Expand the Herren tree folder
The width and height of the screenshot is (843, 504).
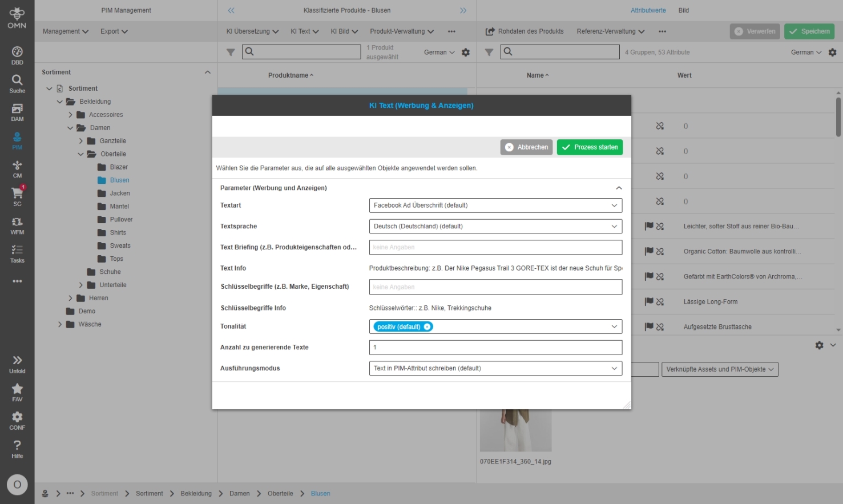[x=70, y=298]
